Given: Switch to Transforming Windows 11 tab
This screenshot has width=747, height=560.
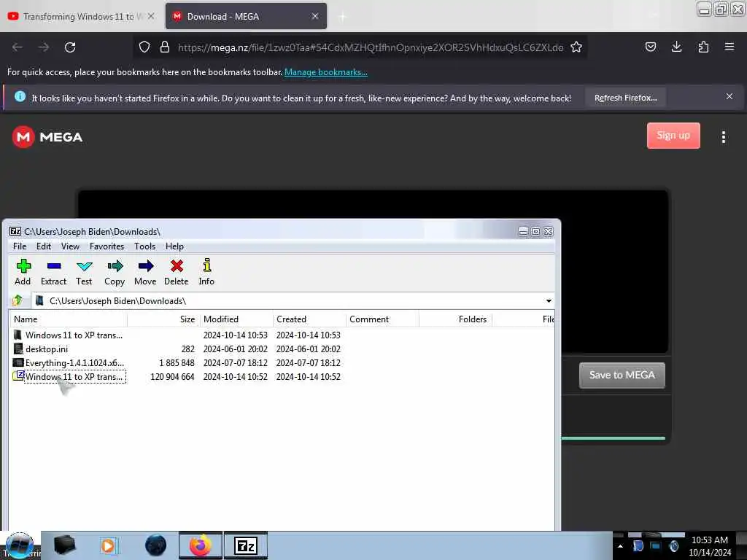Looking at the screenshot, I should pyautogui.click(x=79, y=17).
